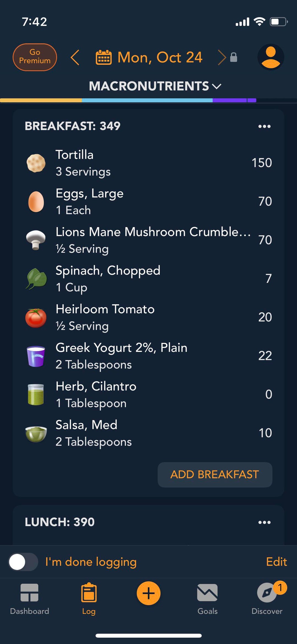Screen dimensions: 297x644
Task: Tap the Tortilla food icon
Action: [36, 163]
